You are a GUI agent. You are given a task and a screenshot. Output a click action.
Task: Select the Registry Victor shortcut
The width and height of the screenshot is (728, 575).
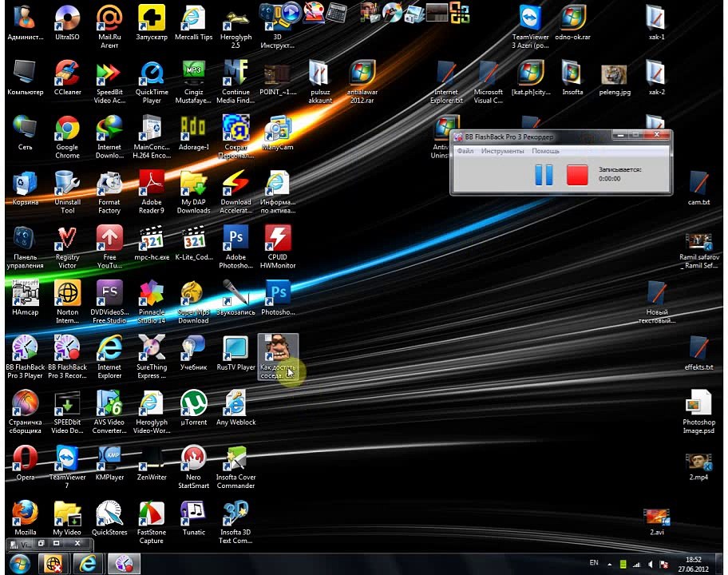pyautogui.click(x=67, y=247)
